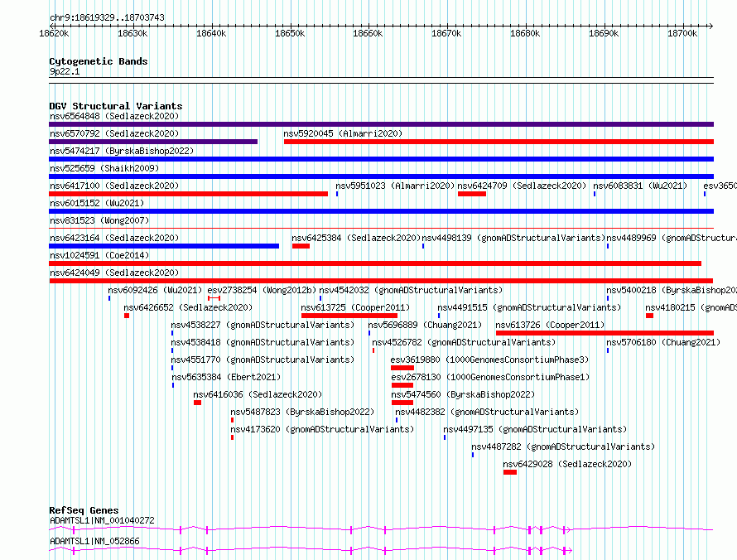Click nsv5696889 (Chuang2021) label

[x=425, y=325]
